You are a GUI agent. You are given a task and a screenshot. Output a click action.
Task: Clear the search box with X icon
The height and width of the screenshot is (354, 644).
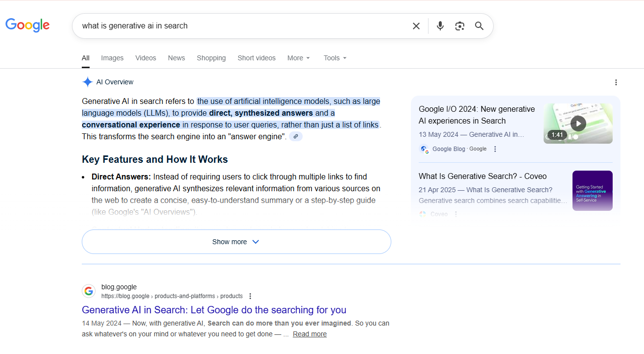pyautogui.click(x=416, y=26)
